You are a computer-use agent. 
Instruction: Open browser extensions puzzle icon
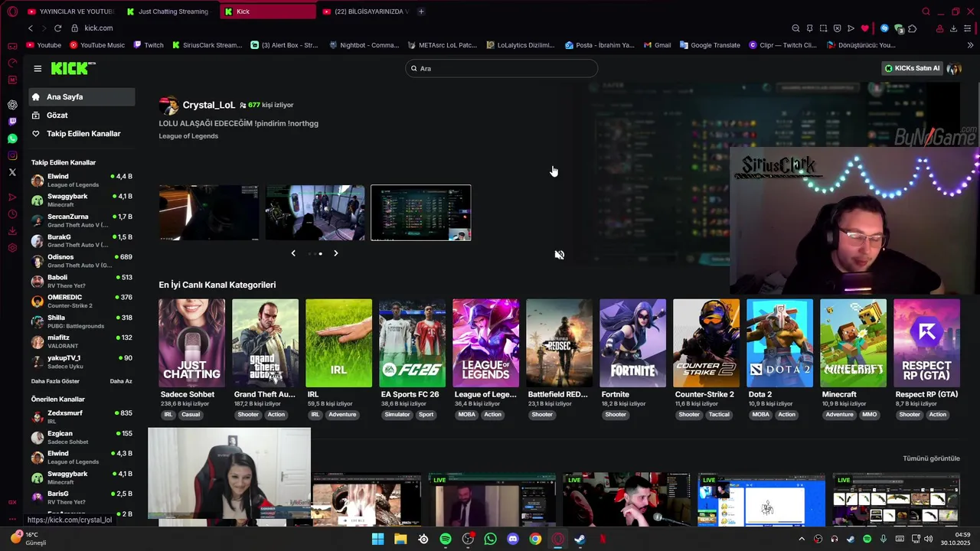(913, 28)
